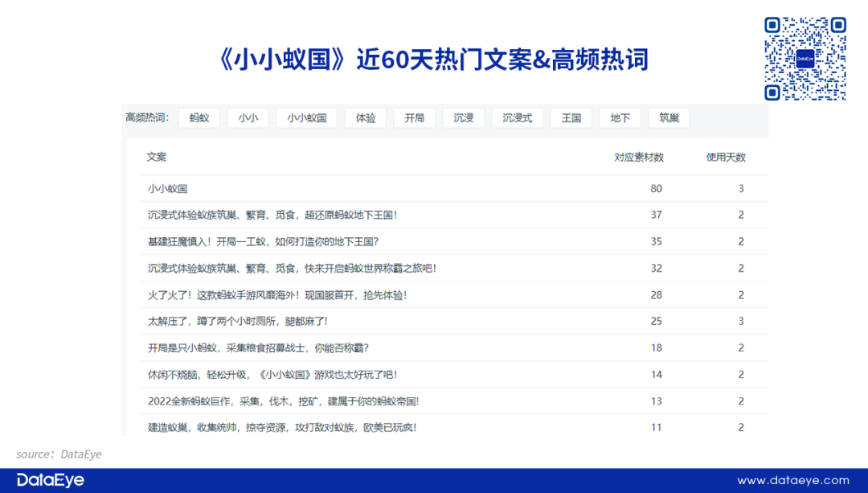Image resolution: width=868 pixels, height=493 pixels.
Task: Choose the 体验 keyword tag
Action: [366, 118]
